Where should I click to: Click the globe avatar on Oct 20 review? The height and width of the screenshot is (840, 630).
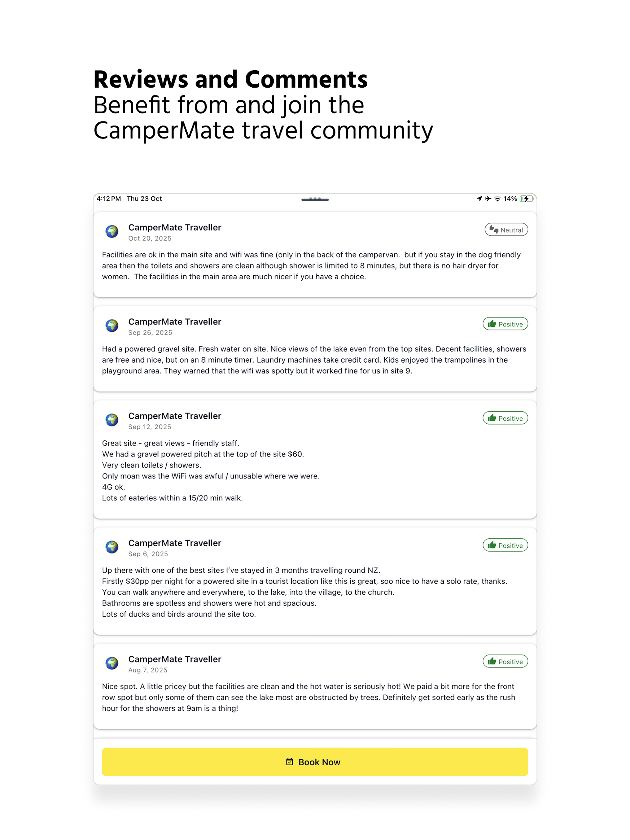click(112, 231)
